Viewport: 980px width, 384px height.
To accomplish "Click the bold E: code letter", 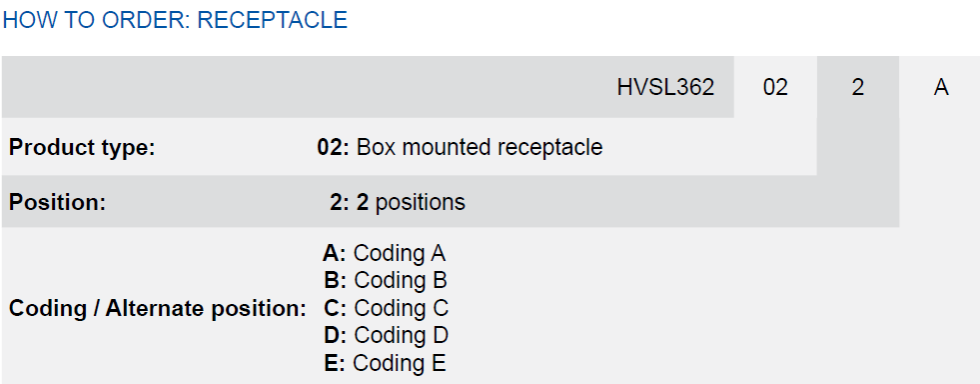I will click(x=335, y=363).
